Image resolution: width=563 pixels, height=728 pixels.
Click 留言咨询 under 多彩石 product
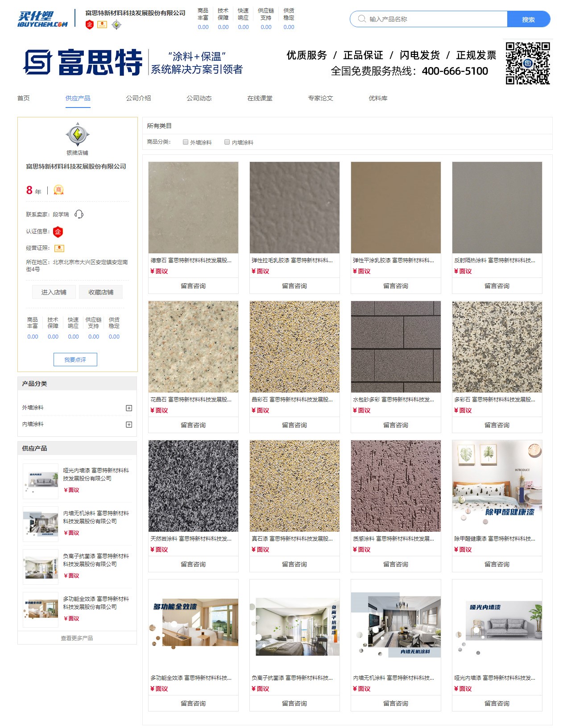pos(497,425)
